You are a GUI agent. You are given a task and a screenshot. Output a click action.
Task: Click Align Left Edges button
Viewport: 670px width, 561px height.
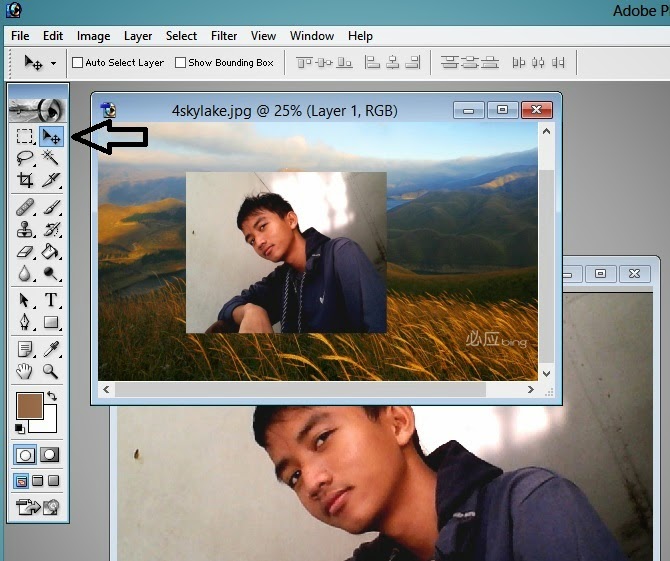[x=372, y=63]
